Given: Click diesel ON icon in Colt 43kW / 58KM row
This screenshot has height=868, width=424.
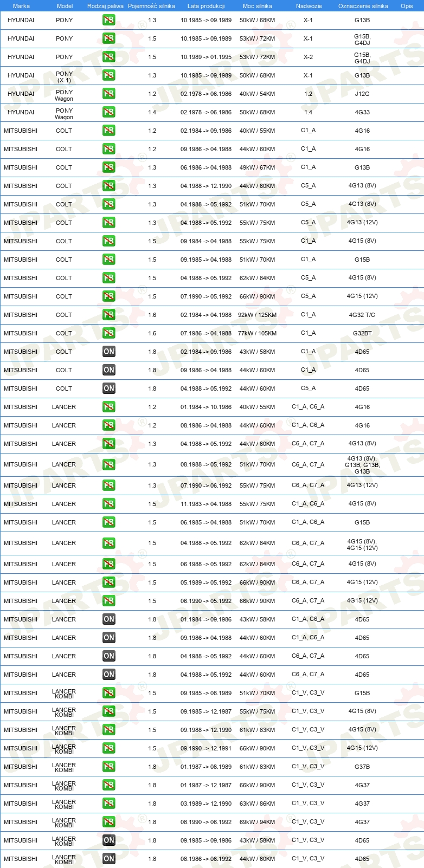Looking at the screenshot, I should point(109,352).
